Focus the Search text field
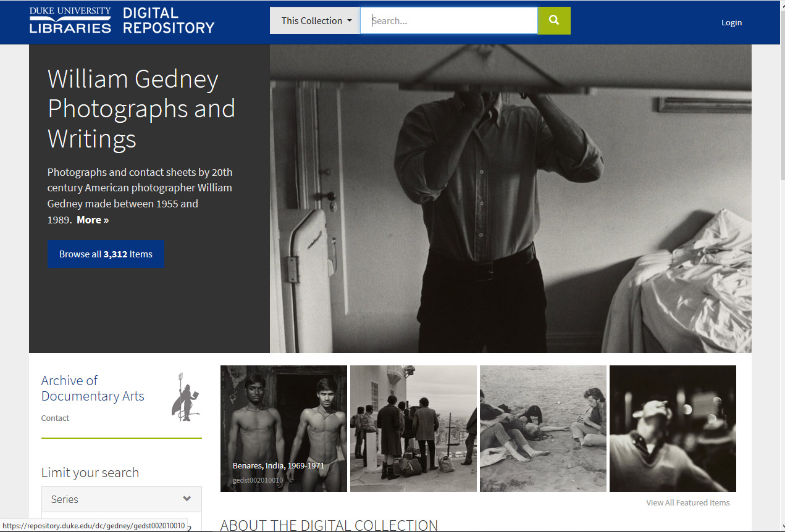This screenshot has height=532, width=785. (449, 20)
